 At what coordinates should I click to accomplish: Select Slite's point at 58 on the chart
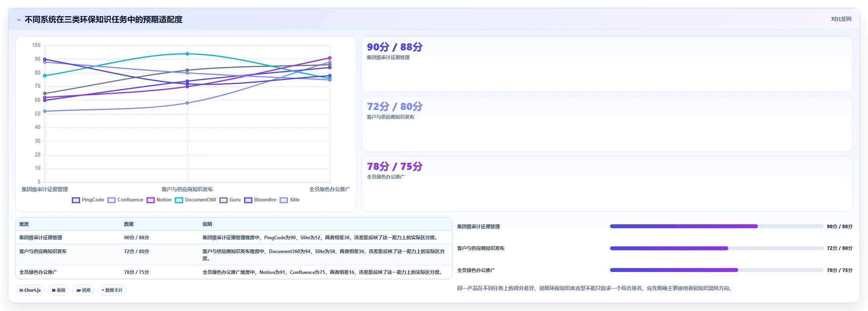point(187,103)
